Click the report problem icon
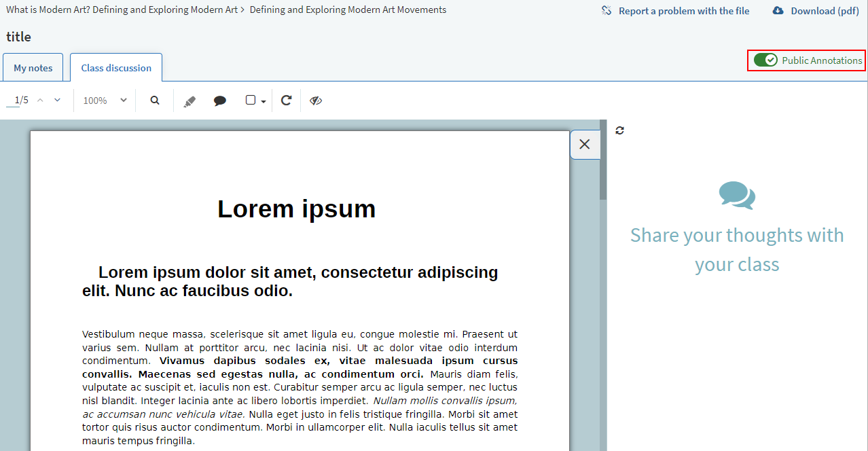868x451 pixels. click(x=607, y=11)
